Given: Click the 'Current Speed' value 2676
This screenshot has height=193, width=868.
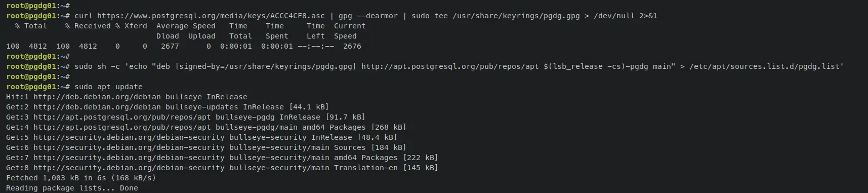Looking at the screenshot, I should [x=352, y=46].
